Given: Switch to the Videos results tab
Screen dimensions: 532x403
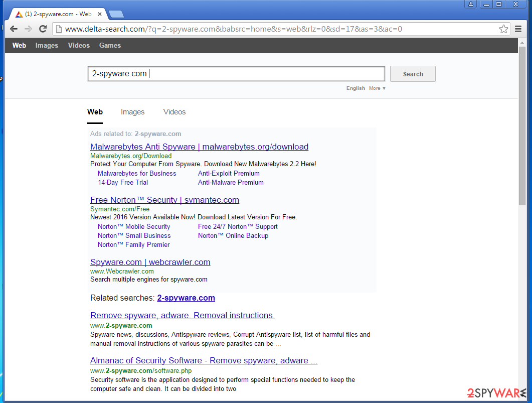Looking at the screenshot, I should point(174,112).
